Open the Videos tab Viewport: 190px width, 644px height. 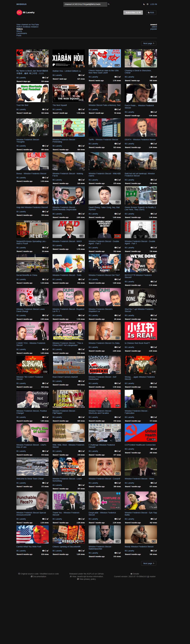[x=19, y=29]
